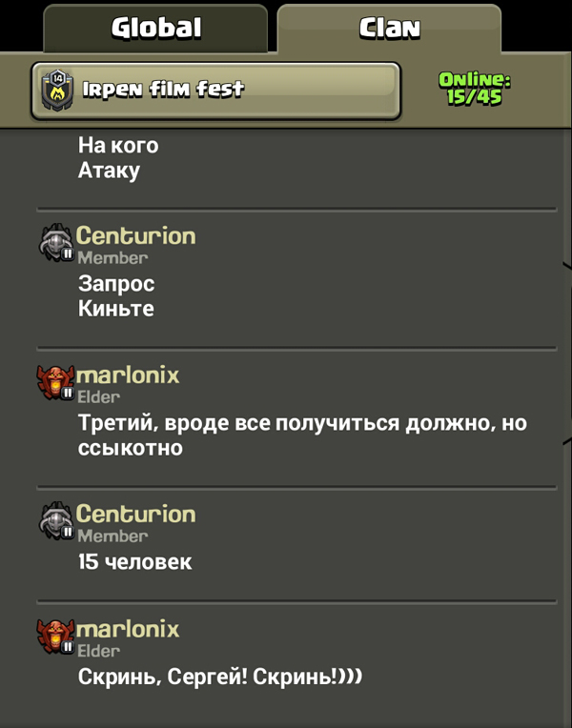Image resolution: width=572 pixels, height=728 pixels.
Task: Select the 'Скринь, Сергей! Скринь!)))' message
Action: [220, 677]
